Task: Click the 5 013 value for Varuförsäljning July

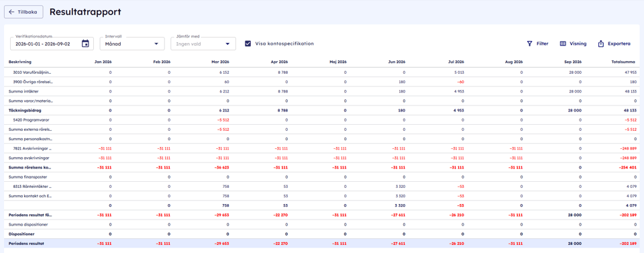Action: tap(459, 72)
